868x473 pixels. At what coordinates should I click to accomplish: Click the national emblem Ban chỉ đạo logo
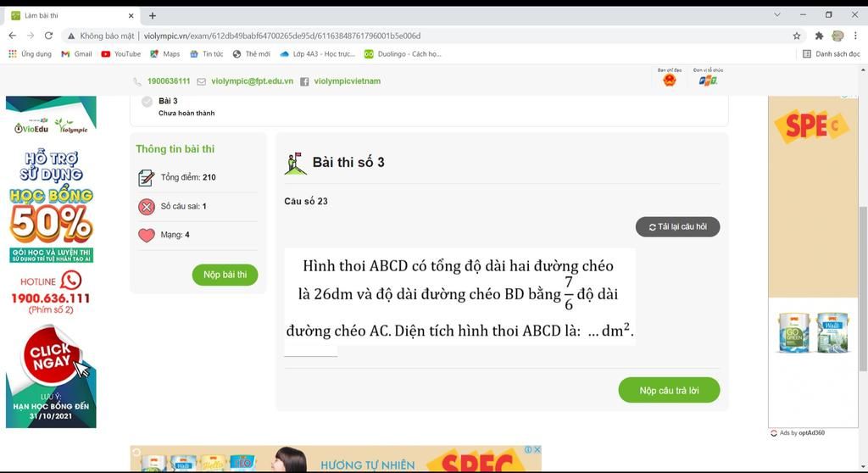[x=670, y=81]
